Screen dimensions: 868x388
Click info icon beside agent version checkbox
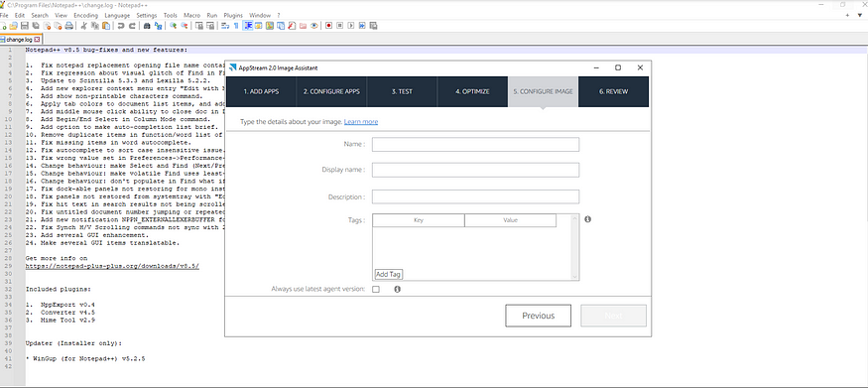[398, 289]
